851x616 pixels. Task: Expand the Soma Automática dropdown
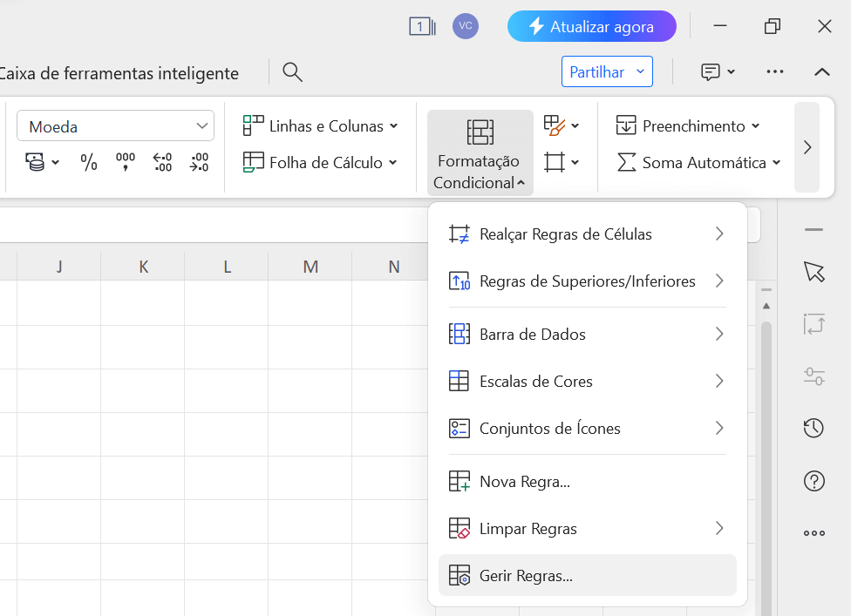click(x=699, y=163)
